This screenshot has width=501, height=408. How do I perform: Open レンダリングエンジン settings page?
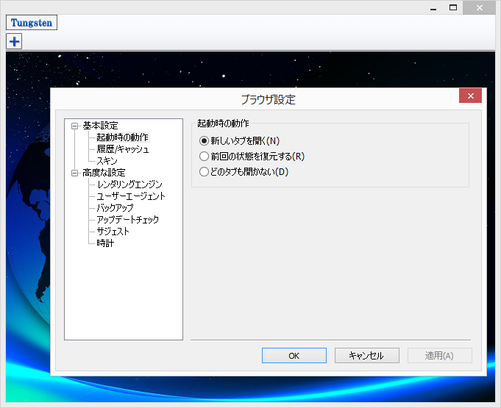pos(129,184)
